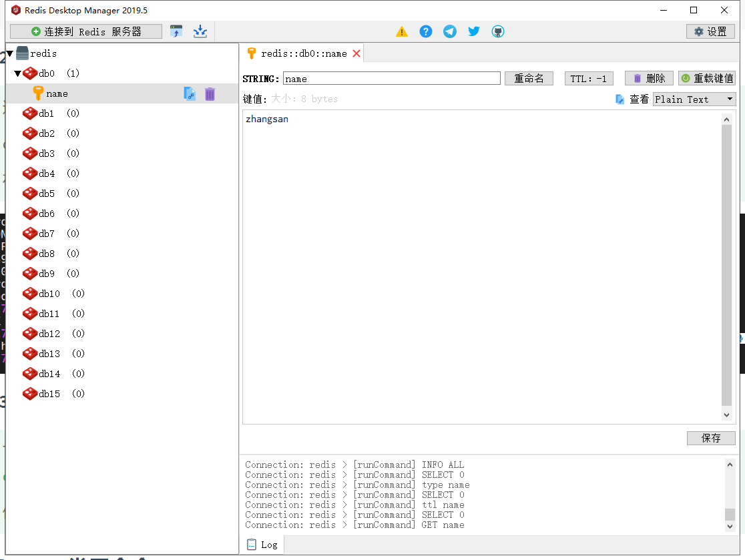
Task: Click the 查看 view icon above the value area
Action: click(x=622, y=99)
